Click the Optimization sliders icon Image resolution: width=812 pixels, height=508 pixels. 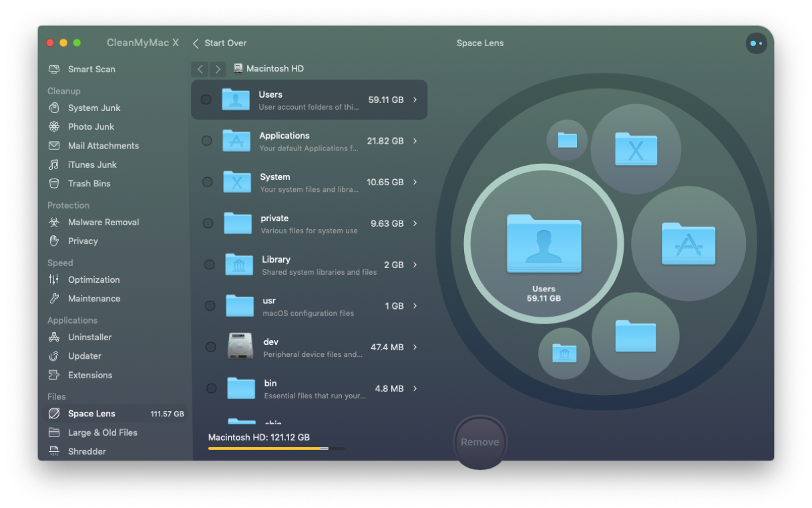tap(54, 280)
